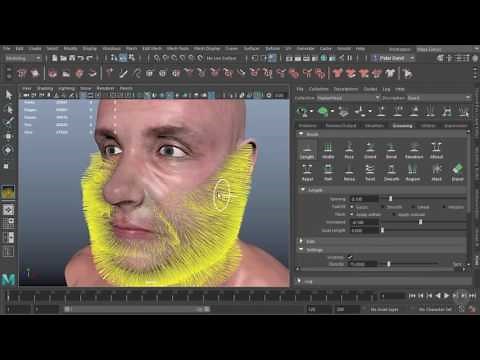Select the Orient grooming brush
The image size is (480, 360).
pyautogui.click(x=370, y=150)
